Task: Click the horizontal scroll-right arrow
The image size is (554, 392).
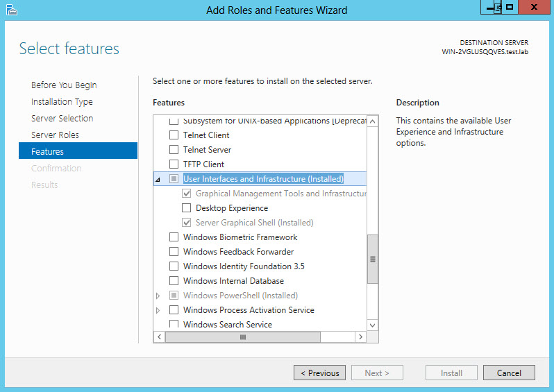Action: 360,337
